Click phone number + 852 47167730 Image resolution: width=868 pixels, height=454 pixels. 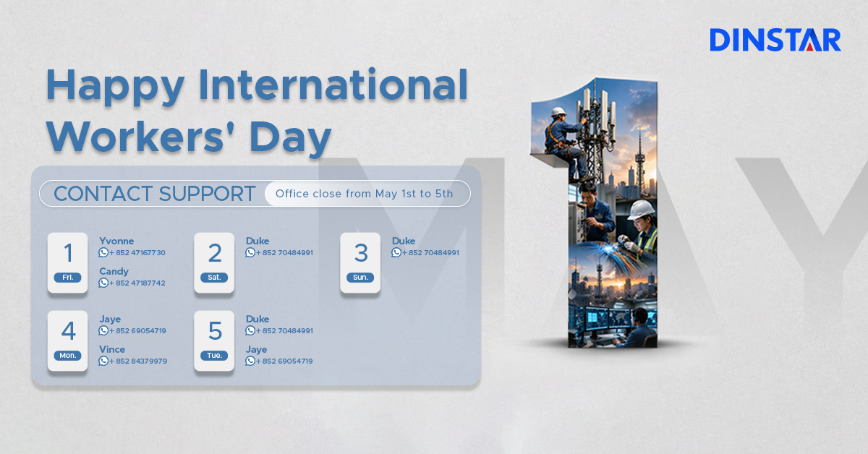(x=137, y=253)
